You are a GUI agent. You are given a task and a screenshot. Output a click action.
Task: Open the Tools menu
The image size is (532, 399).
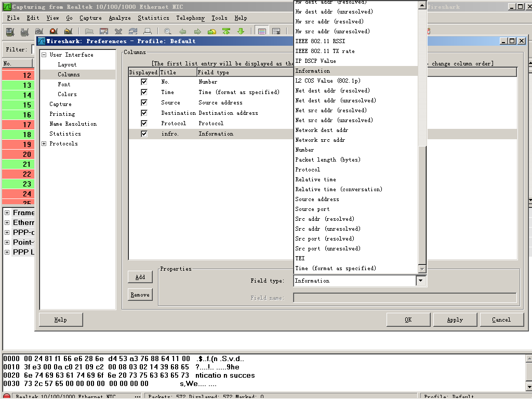[x=220, y=18]
